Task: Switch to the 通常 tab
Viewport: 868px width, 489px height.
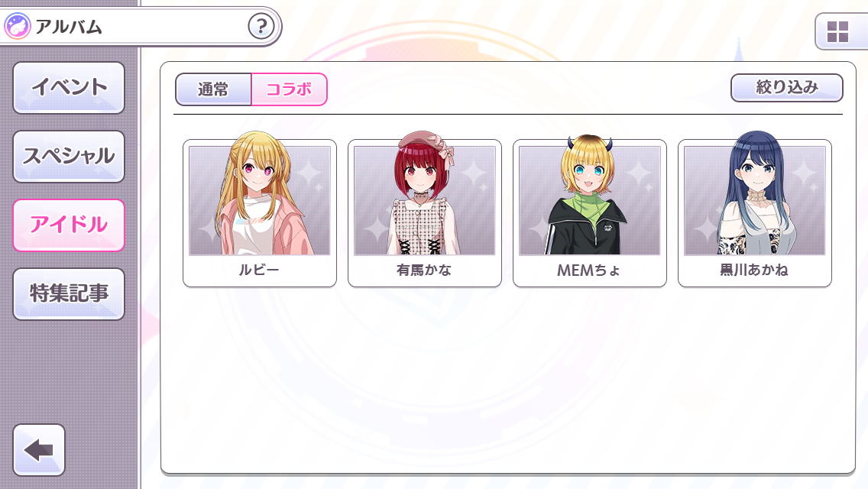Action: [213, 89]
